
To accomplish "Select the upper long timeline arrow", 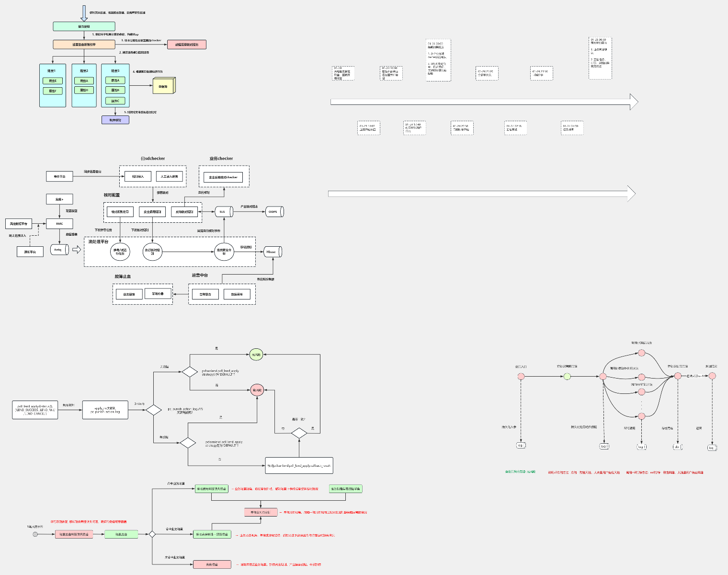I will [484, 102].
